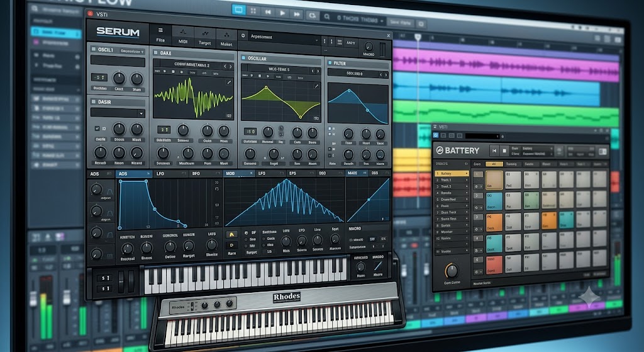The height and width of the screenshot is (352, 644).
Task: Toggle the checked box above Goofle in DASIR
Action: coord(97,128)
